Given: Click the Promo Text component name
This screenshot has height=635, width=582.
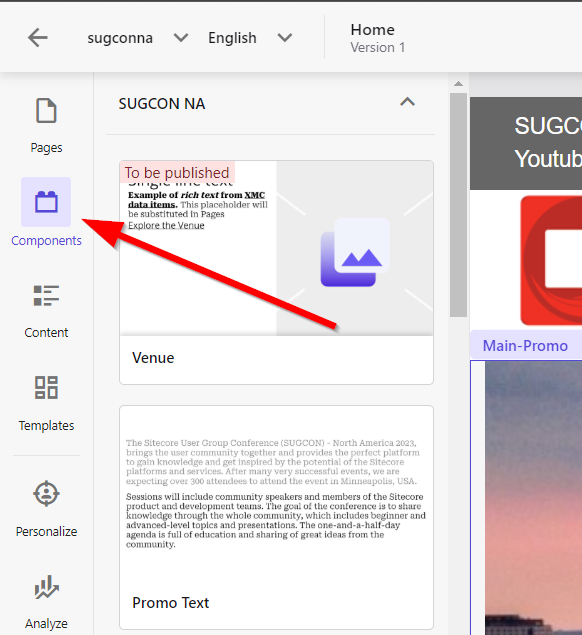Looking at the screenshot, I should (x=171, y=603).
